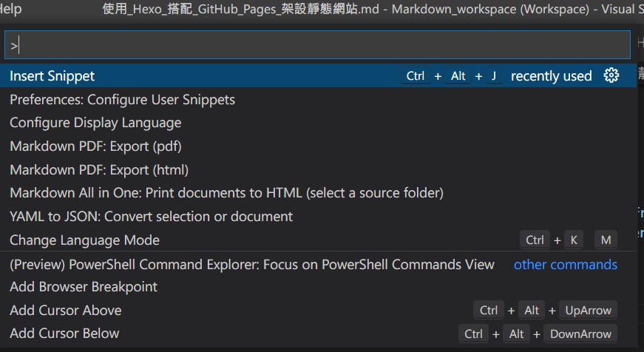
Task: Click the UpArrow key badge on Add Cursor Above
Action: point(588,311)
